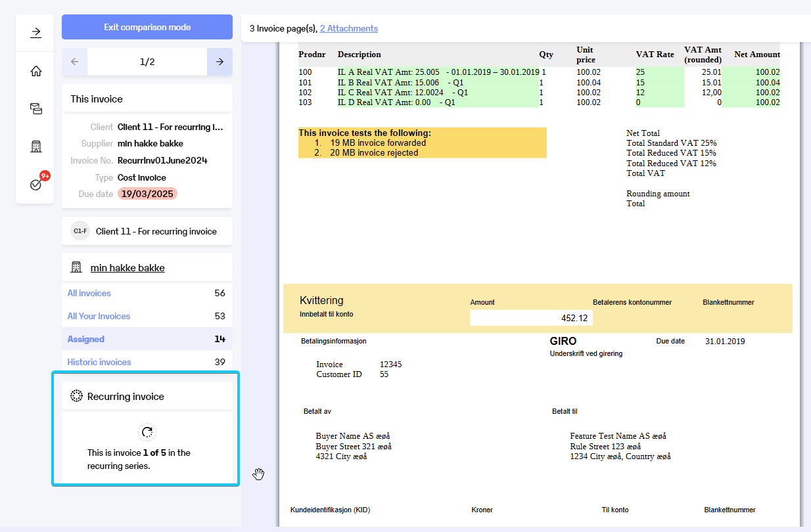Viewport: 811px width, 532px height.
Task: Click the 1/2 page counter
Action: pos(147,62)
